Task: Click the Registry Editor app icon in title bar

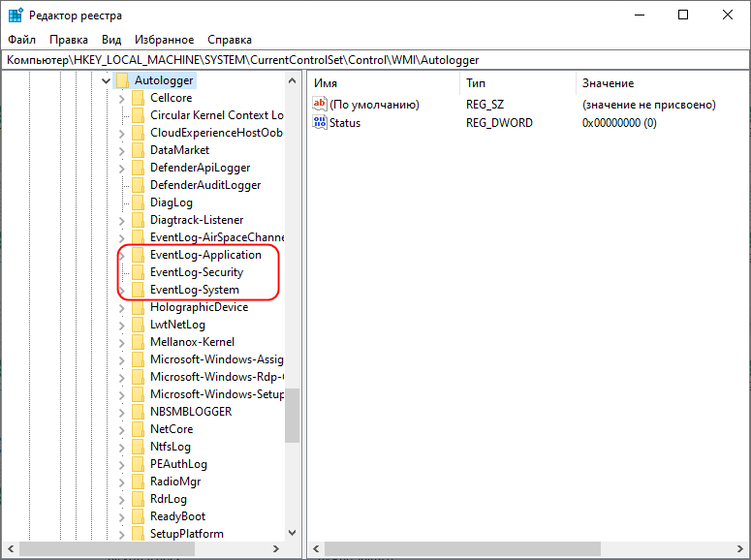Action: [x=16, y=16]
